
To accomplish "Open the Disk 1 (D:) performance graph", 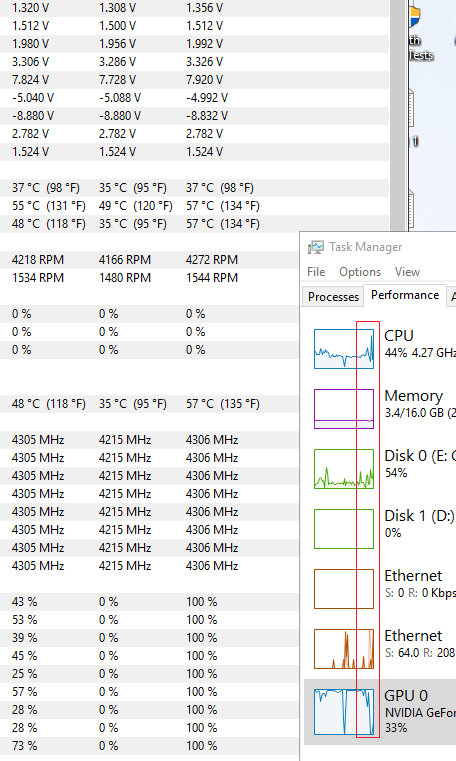I will point(344,529).
